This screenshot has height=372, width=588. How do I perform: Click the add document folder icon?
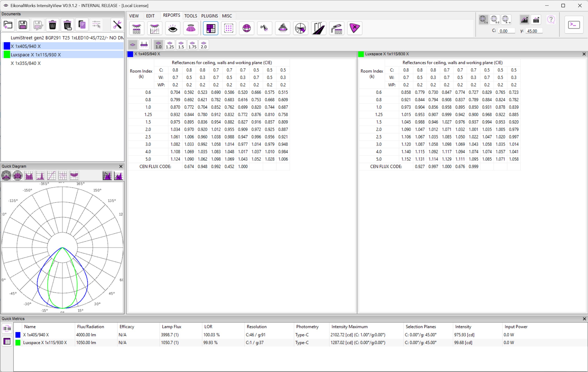pos(8,25)
